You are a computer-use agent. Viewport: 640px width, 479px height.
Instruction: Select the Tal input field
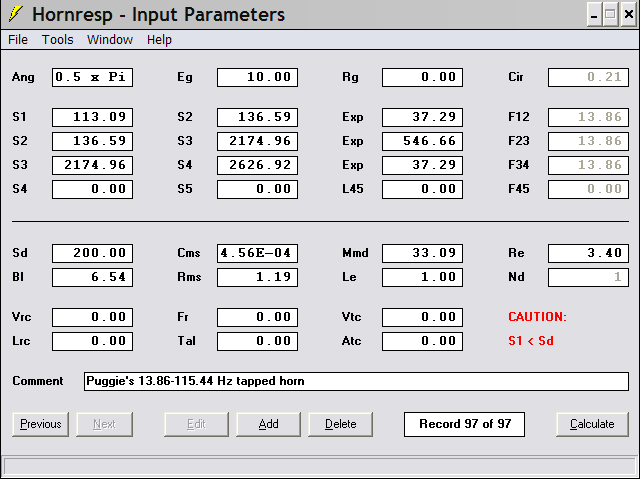(257, 342)
